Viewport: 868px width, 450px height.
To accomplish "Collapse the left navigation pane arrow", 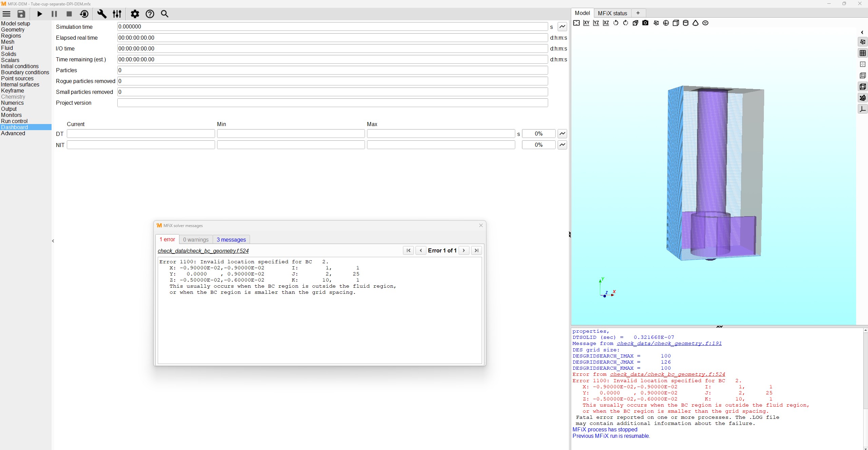I will [53, 241].
